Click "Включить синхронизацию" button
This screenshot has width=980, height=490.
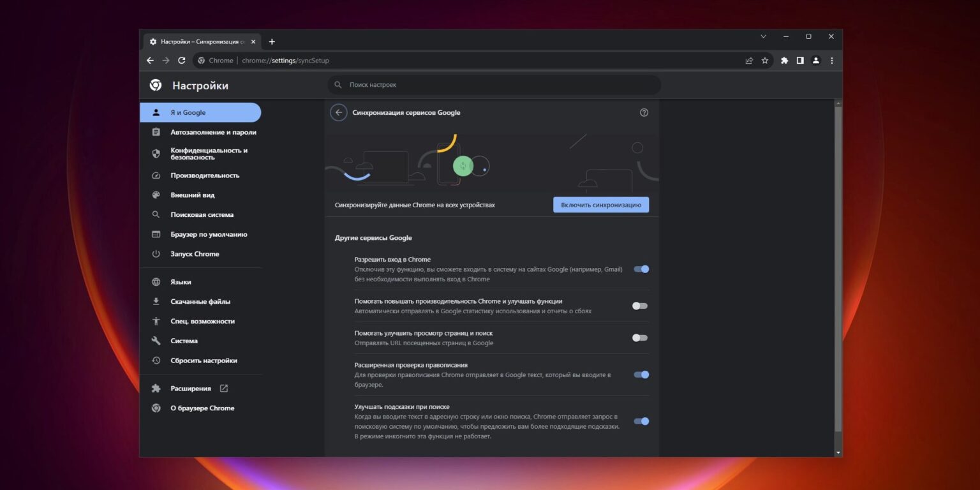point(600,205)
